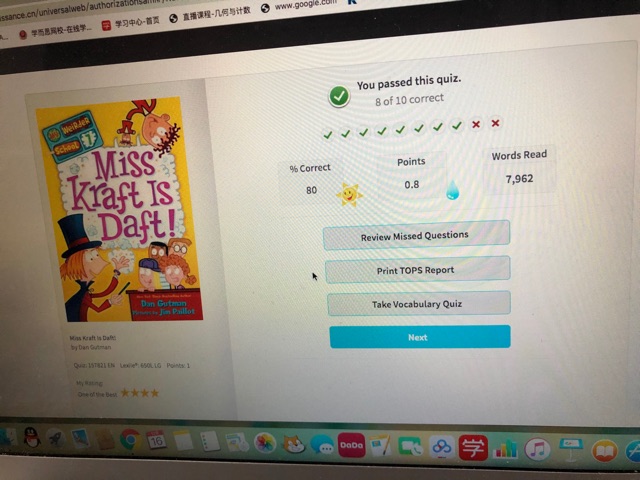Click Print TOPS Report button
640x480 pixels.
pos(417,270)
